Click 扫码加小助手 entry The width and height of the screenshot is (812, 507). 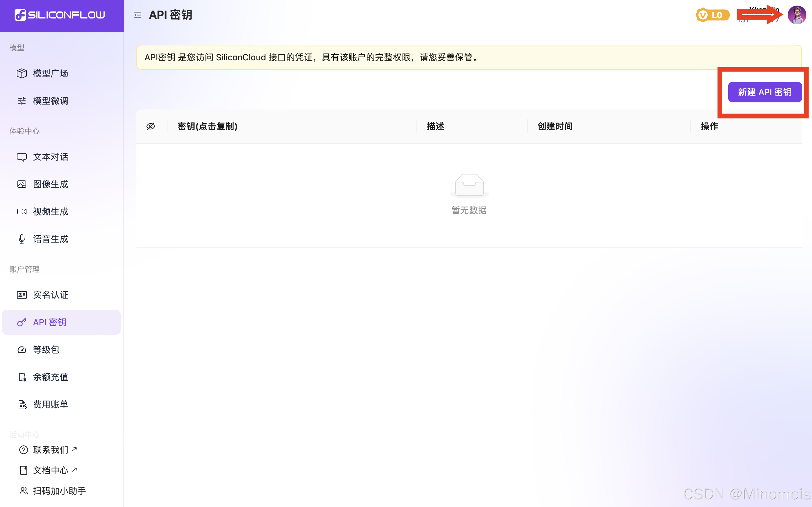(59, 491)
